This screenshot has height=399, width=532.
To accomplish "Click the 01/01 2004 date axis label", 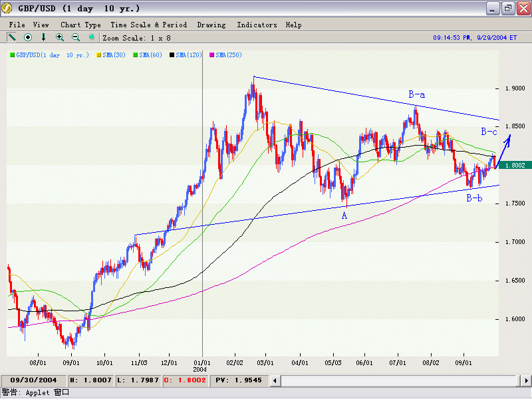I will [202, 366].
